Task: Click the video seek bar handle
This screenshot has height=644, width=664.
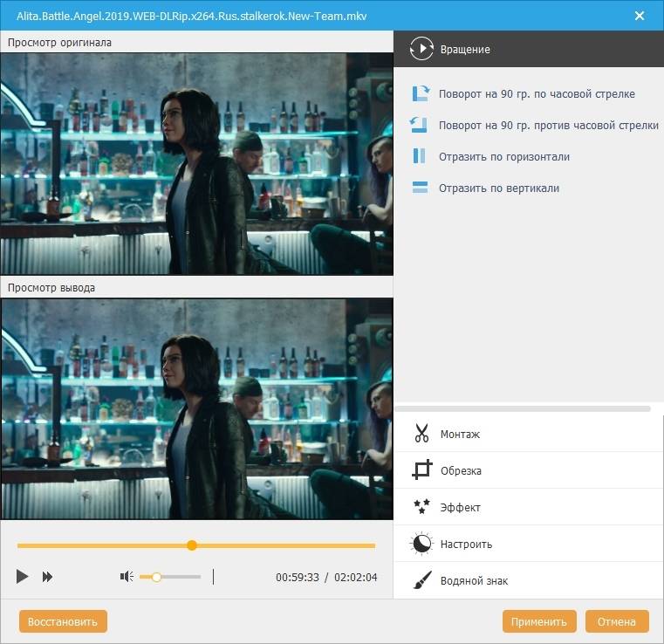Action: point(192,545)
